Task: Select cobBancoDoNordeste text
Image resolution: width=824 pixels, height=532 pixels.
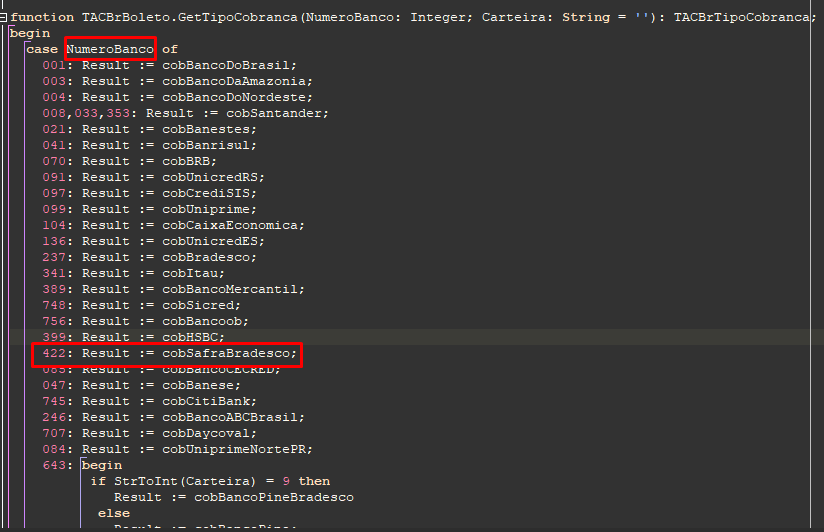Action: click(x=234, y=97)
